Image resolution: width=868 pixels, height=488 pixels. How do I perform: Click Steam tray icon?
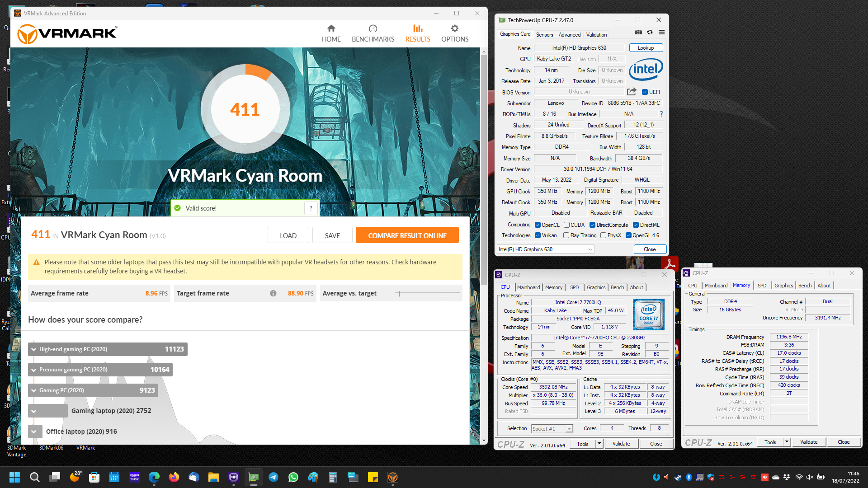pos(678,477)
